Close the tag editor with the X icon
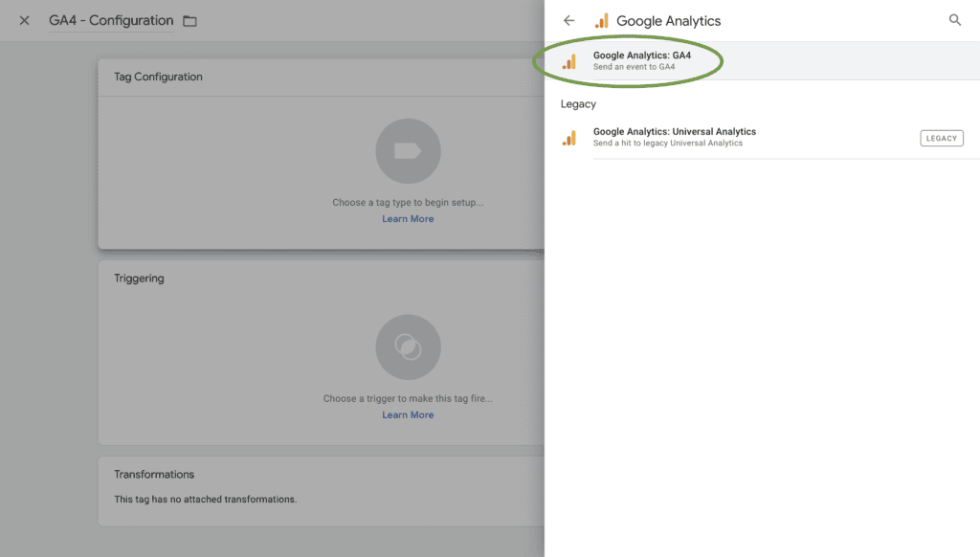Image resolution: width=980 pixels, height=557 pixels. (x=25, y=21)
